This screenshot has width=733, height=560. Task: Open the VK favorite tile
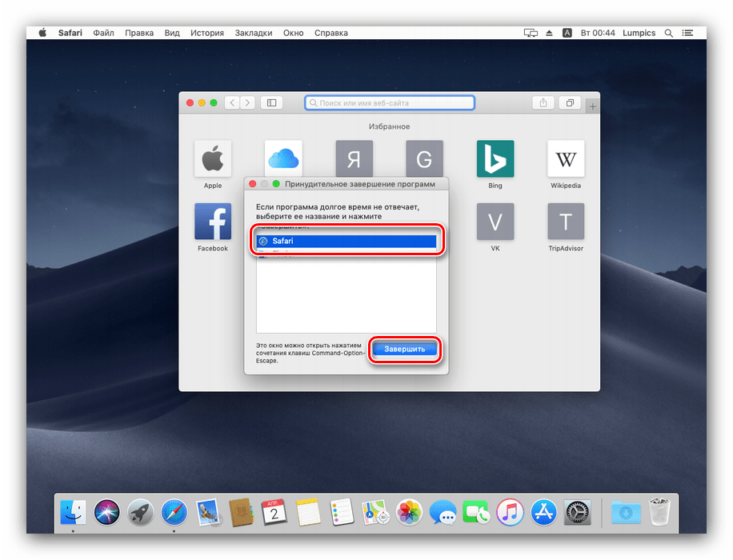point(495,222)
